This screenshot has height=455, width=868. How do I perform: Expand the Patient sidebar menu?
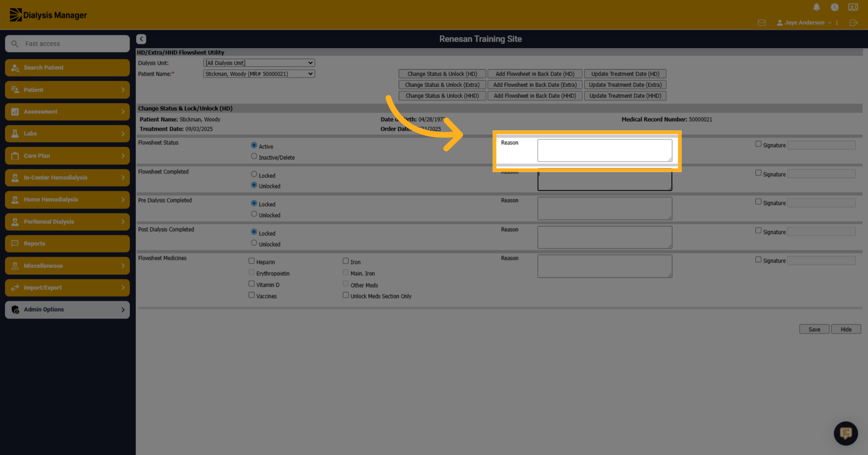[67, 90]
